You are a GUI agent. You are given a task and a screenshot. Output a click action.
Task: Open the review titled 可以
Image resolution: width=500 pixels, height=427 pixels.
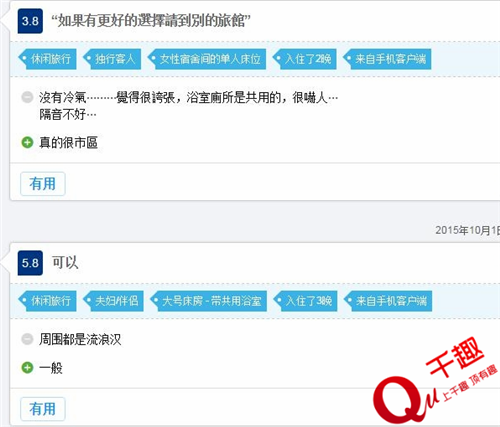(x=65, y=263)
